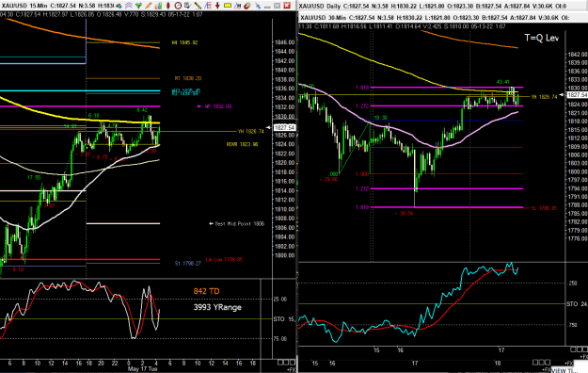Image resolution: width=588 pixels, height=373 pixels.
Task: Click first small box beside the 18 date label
Action: point(535,362)
